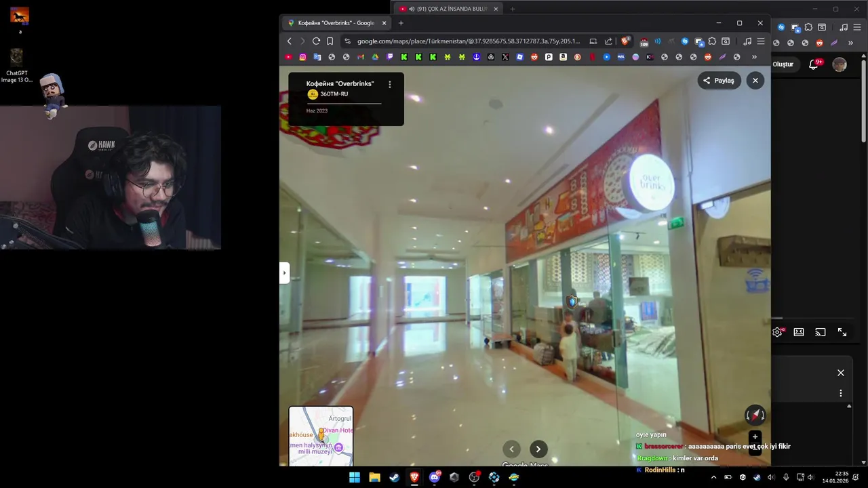Screen dimensions: 868x488
Task: Open the three-dot menu in YouTube panel
Action: 841,393
